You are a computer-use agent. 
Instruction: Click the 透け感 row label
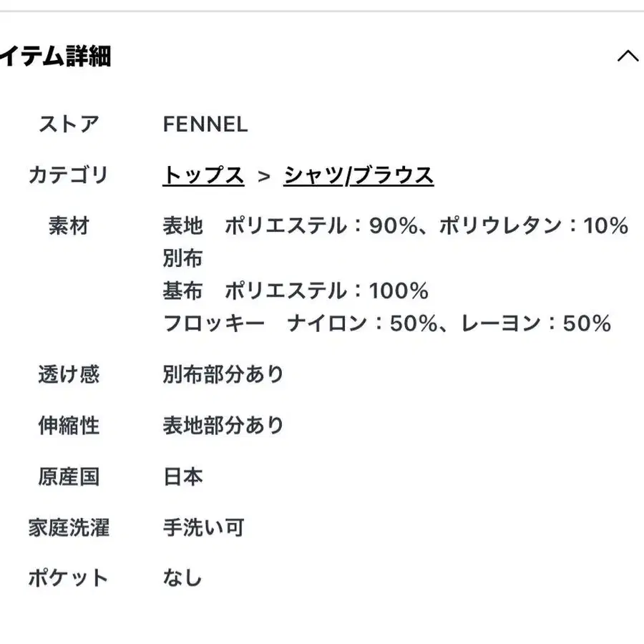[x=69, y=374]
